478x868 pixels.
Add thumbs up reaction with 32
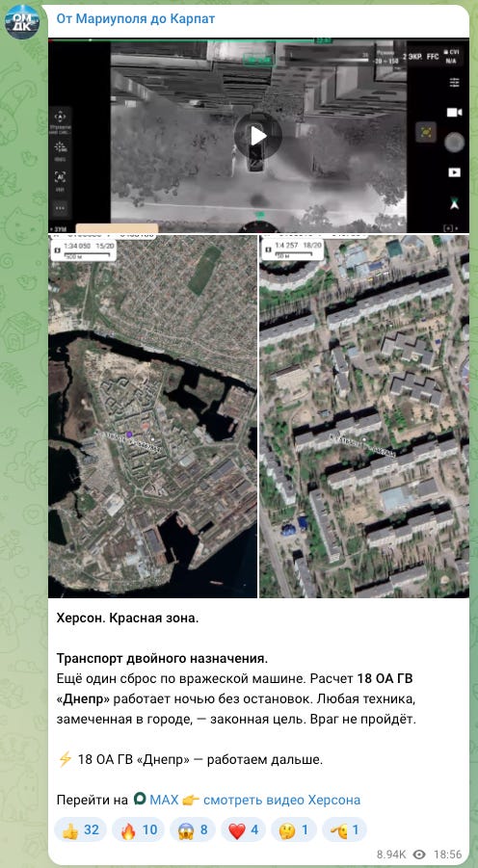[x=81, y=829]
